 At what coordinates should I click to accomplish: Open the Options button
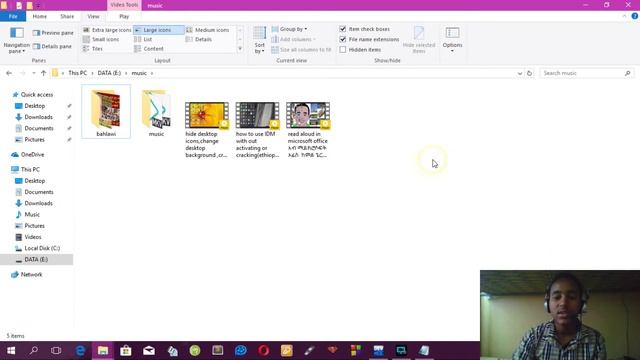pos(452,40)
